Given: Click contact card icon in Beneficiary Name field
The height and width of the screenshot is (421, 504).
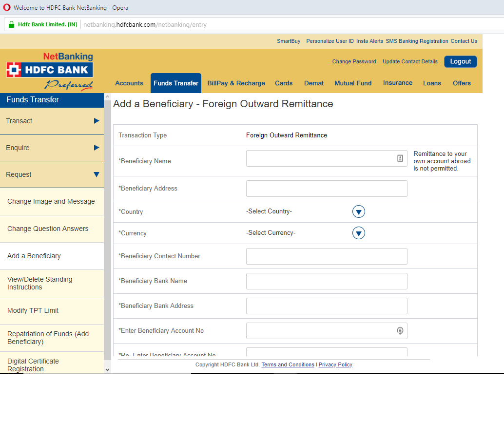Looking at the screenshot, I should pyautogui.click(x=400, y=158).
